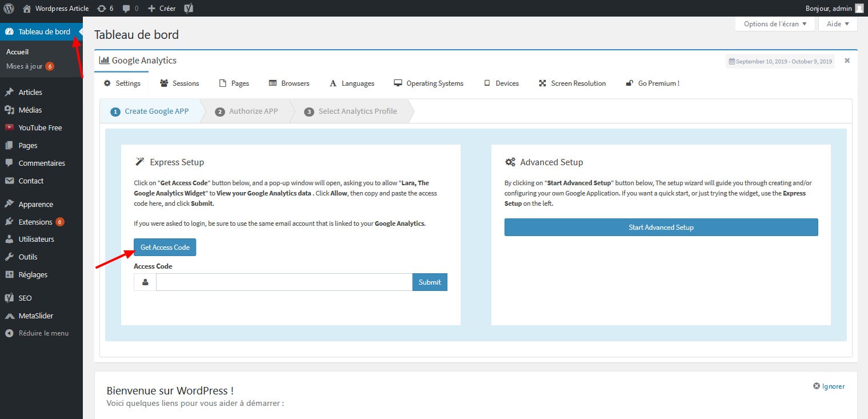868x419 pixels.
Task: Open the Bonjour, admin profile menu
Action: (834, 8)
